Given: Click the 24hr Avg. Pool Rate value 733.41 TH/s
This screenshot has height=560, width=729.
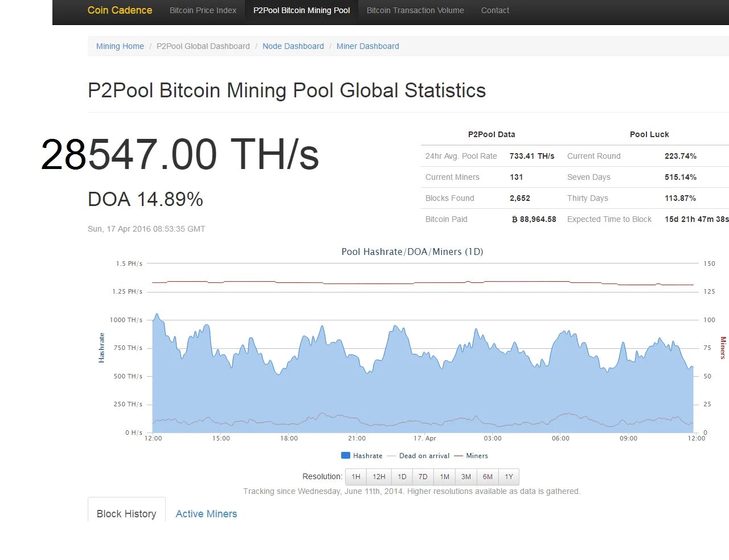Looking at the screenshot, I should [532, 156].
